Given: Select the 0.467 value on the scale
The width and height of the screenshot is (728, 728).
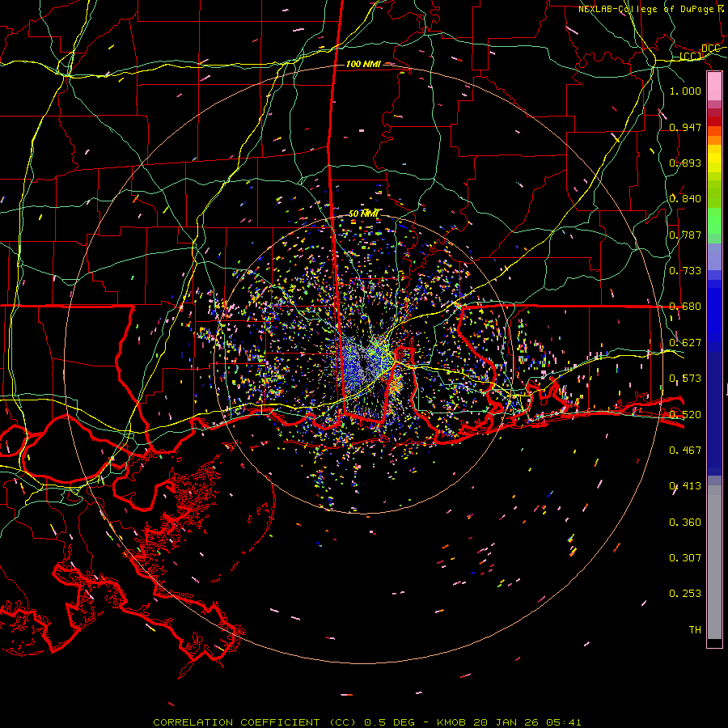Looking at the screenshot, I should click(685, 451).
